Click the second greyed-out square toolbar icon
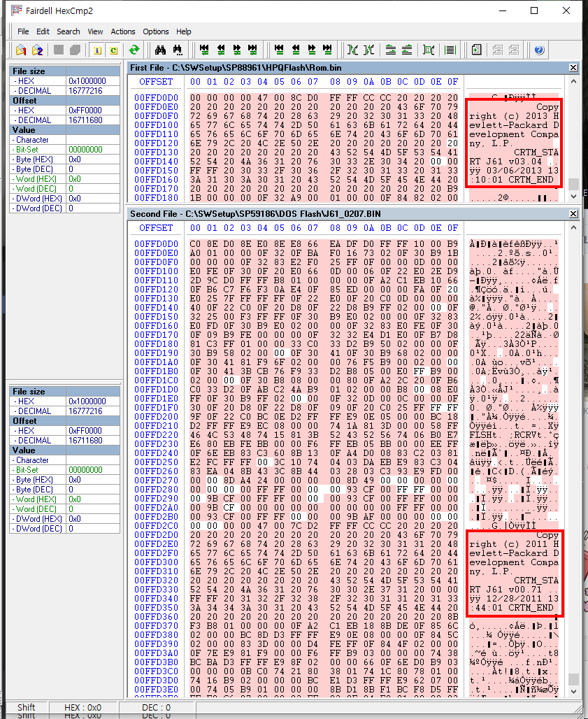Screen dimensions: 588x719 [x=75, y=50]
